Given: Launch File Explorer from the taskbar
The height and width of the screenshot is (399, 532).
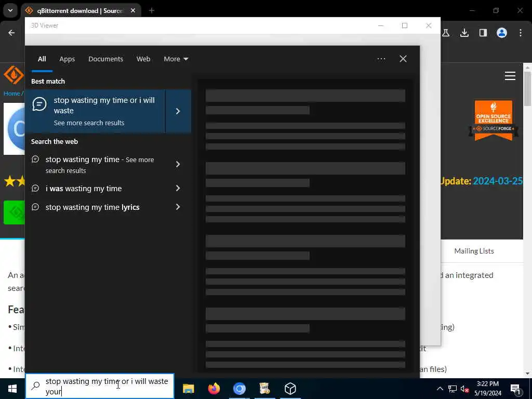Looking at the screenshot, I should [x=188, y=389].
